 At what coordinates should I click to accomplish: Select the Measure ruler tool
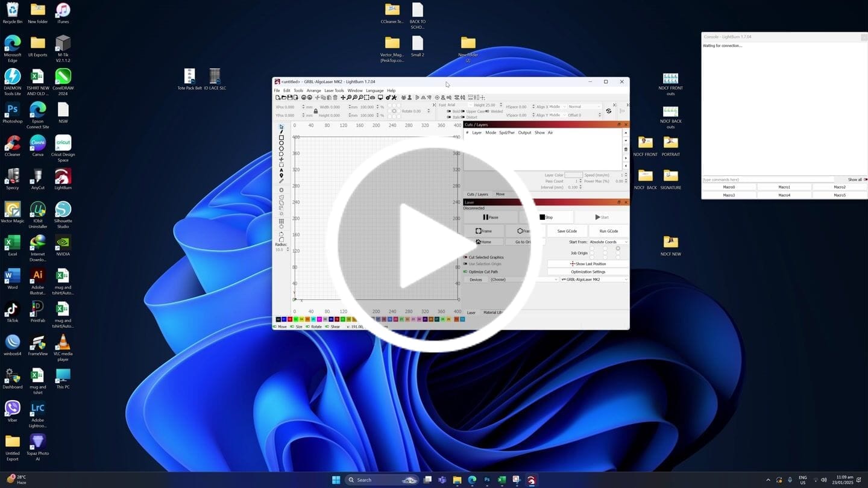[x=281, y=181]
